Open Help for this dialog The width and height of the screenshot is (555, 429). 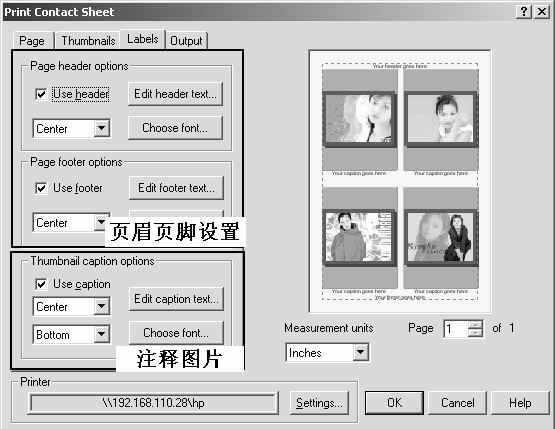click(x=520, y=402)
